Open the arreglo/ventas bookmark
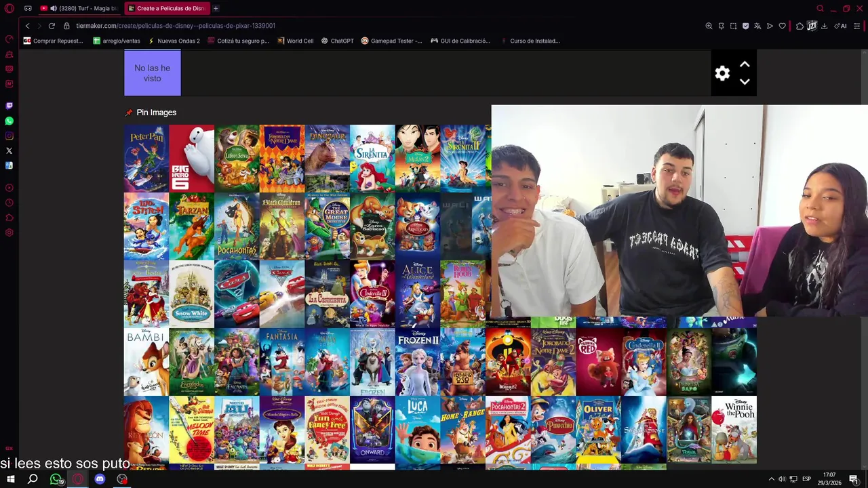Image resolution: width=868 pixels, height=488 pixels. (117, 41)
